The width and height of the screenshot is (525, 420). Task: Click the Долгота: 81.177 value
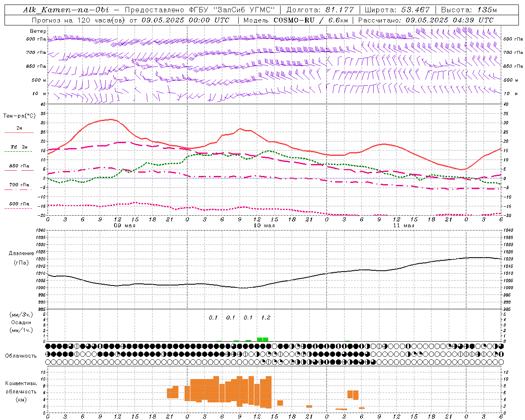[x=320, y=10]
